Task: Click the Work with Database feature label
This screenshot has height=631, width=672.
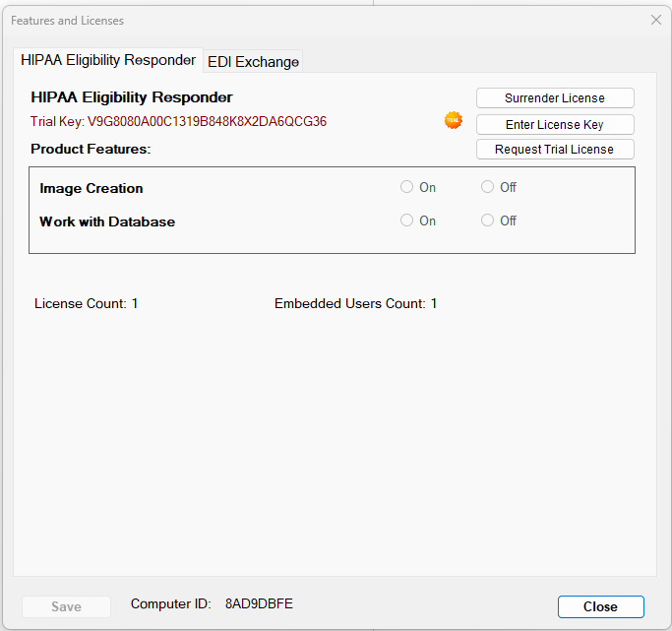Action: click(x=107, y=221)
